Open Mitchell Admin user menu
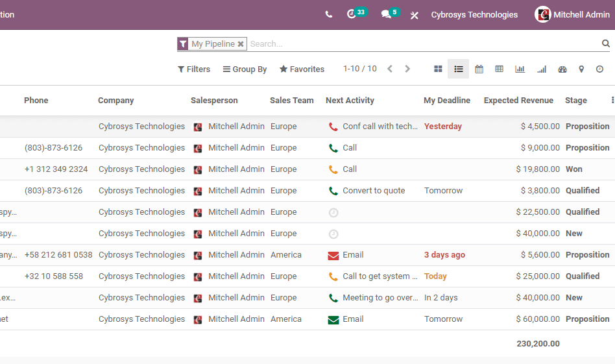The height and width of the screenshot is (364, 615). click(572, 14)
